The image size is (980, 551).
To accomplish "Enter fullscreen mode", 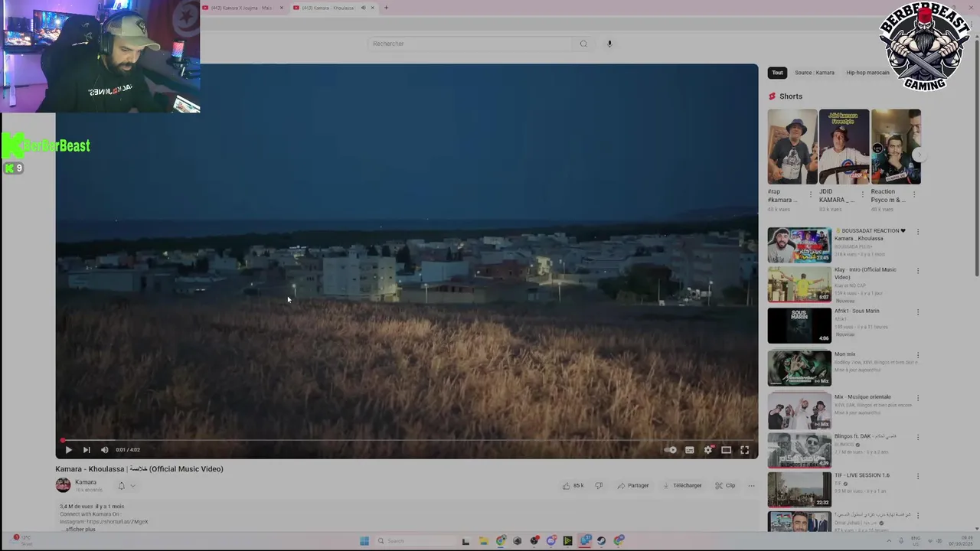I will click(744, 450).
